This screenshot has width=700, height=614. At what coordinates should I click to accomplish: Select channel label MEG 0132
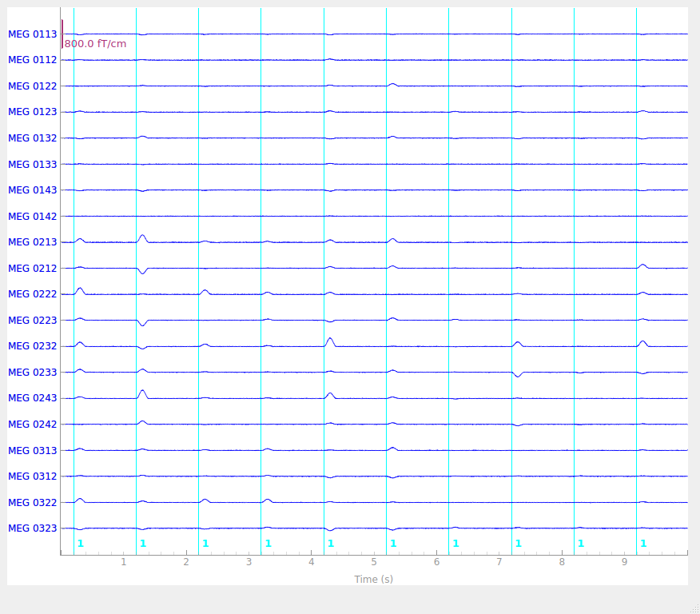click(33, 138)
